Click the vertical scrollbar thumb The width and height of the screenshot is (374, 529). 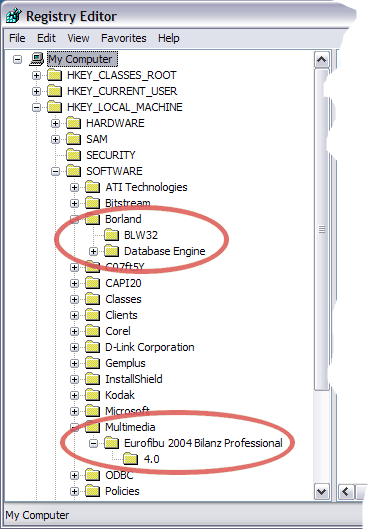(322, 229)
